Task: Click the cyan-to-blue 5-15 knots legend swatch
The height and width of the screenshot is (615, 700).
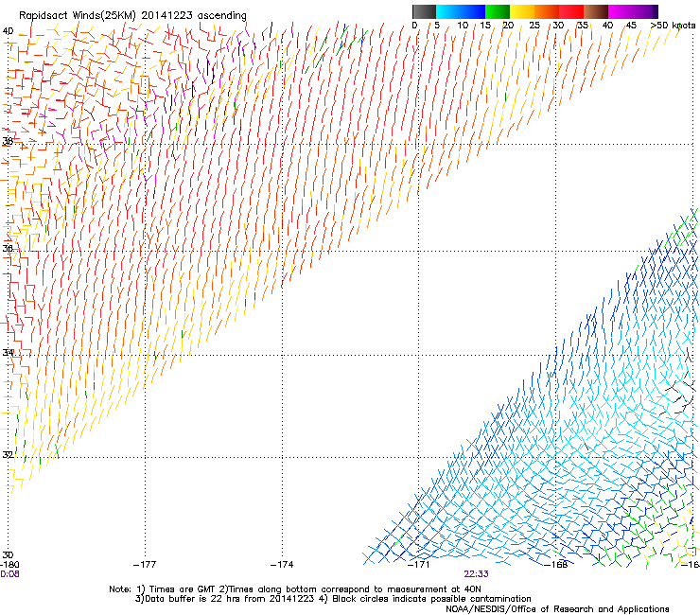Action: 461,11
